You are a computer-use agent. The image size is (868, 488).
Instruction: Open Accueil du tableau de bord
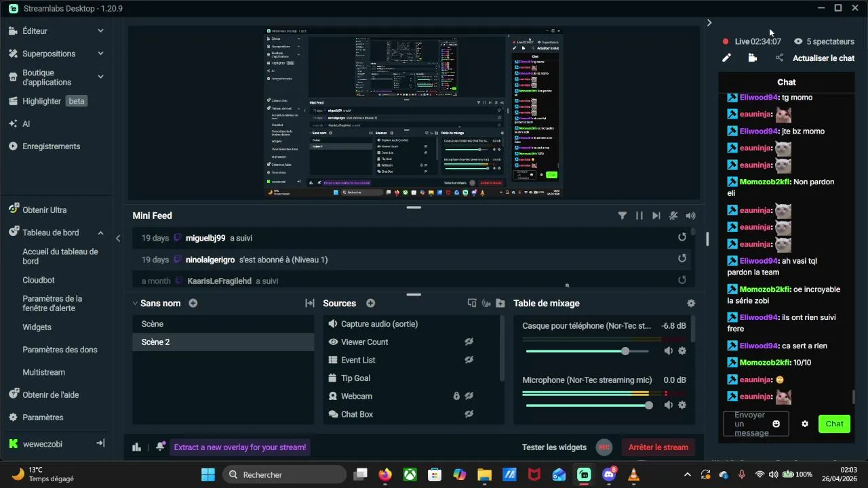click(60, 256)
